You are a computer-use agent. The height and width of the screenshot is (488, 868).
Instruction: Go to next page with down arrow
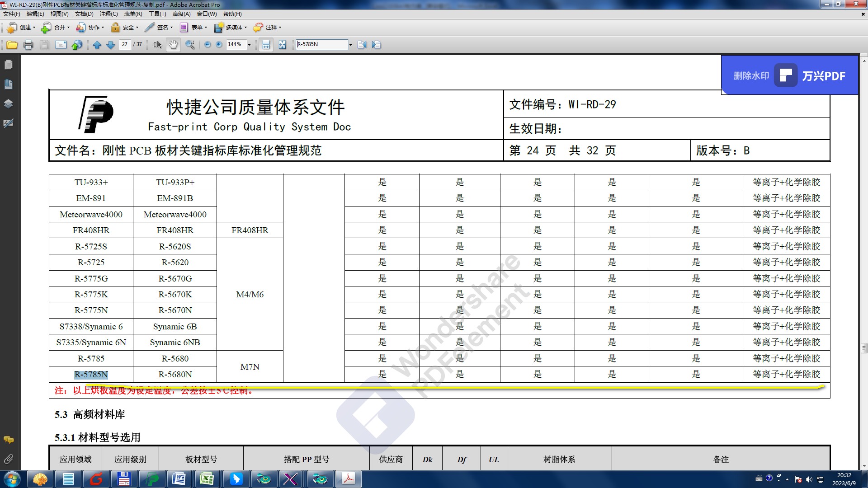click(x=110, y=45)
